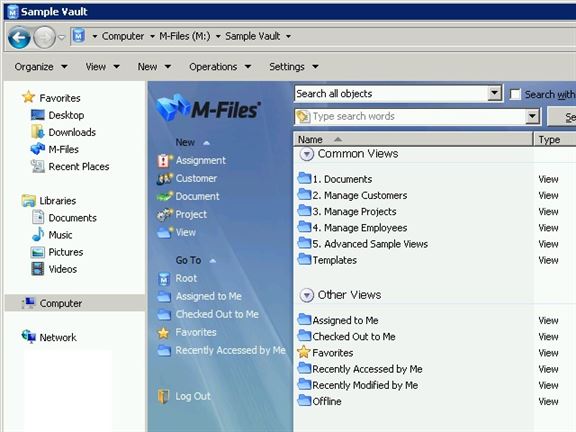The image size is (576, 432).
Task: Click the Forward navigation arrow button
Action: [44, 37]
